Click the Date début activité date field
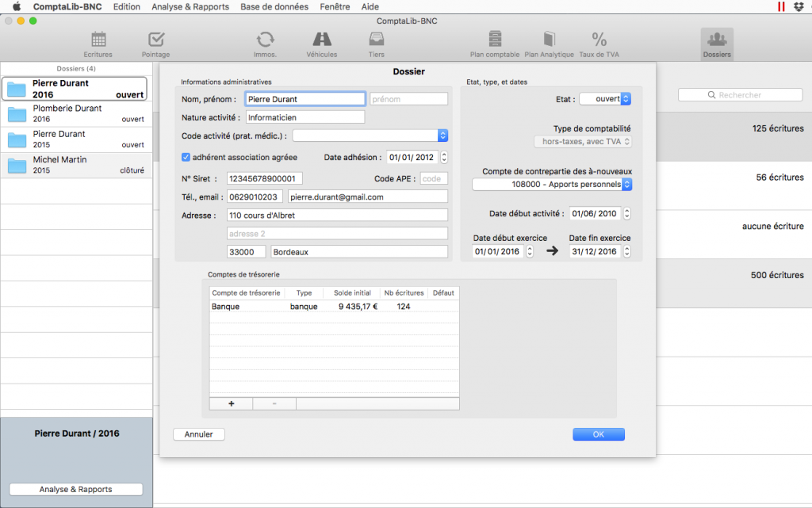Screen dimensions: 812x508 click(x=596, y=214)
